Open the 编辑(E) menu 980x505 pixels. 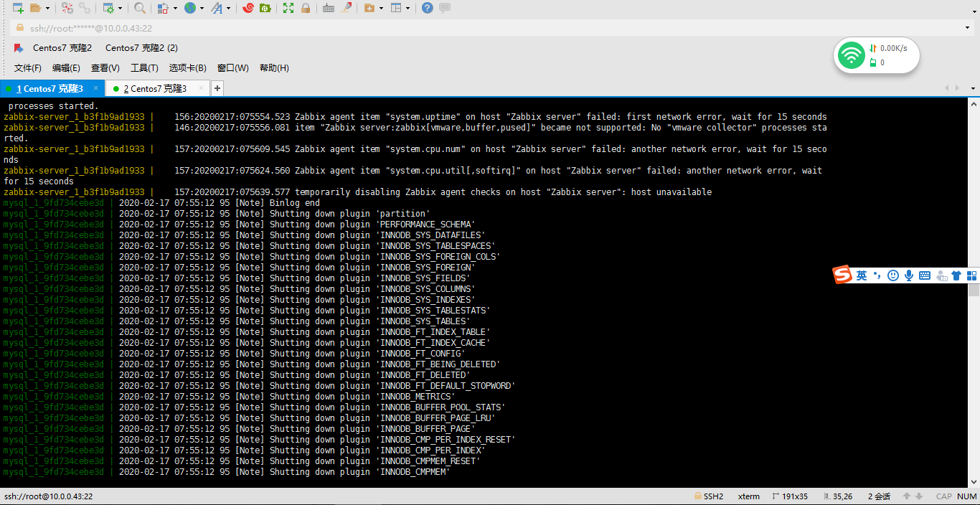click(66, 68)
